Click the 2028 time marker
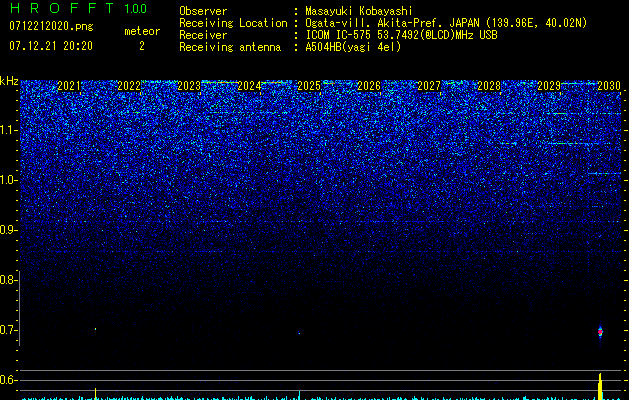This screenshot has width=629, height=400. tap(489, 86)
